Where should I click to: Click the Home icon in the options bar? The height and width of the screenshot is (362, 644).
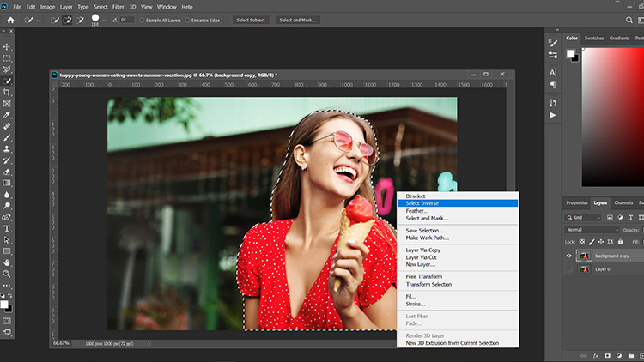point(10,20)
